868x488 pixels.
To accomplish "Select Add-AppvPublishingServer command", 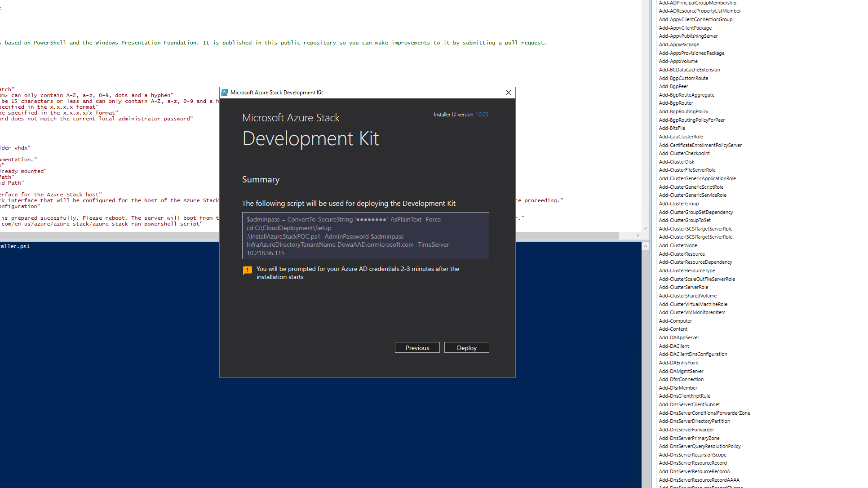I will (x=688, y=36).
